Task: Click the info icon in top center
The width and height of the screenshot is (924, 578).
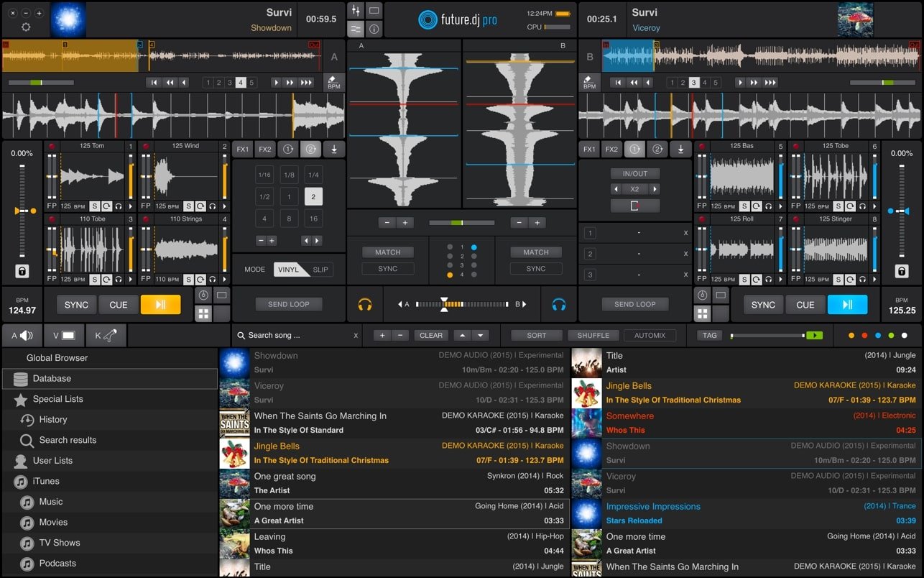Action: (374, 29)
